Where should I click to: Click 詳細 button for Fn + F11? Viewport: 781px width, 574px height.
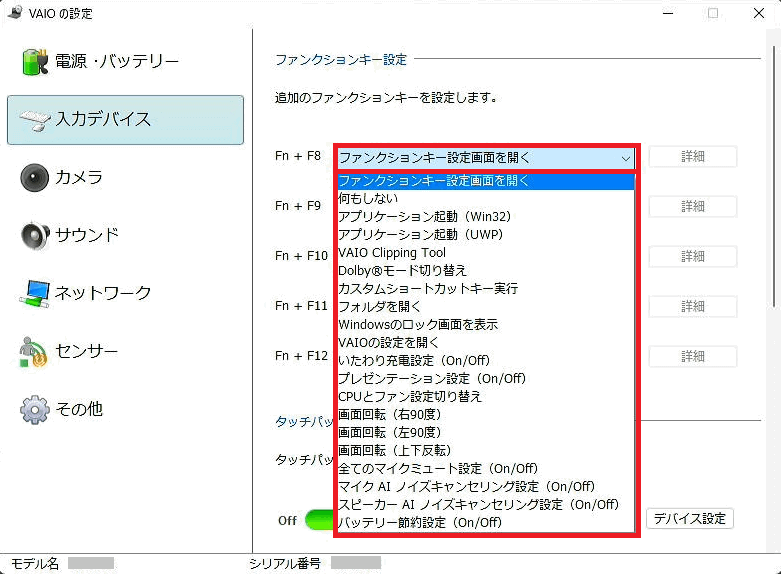[x=692, y=306]
